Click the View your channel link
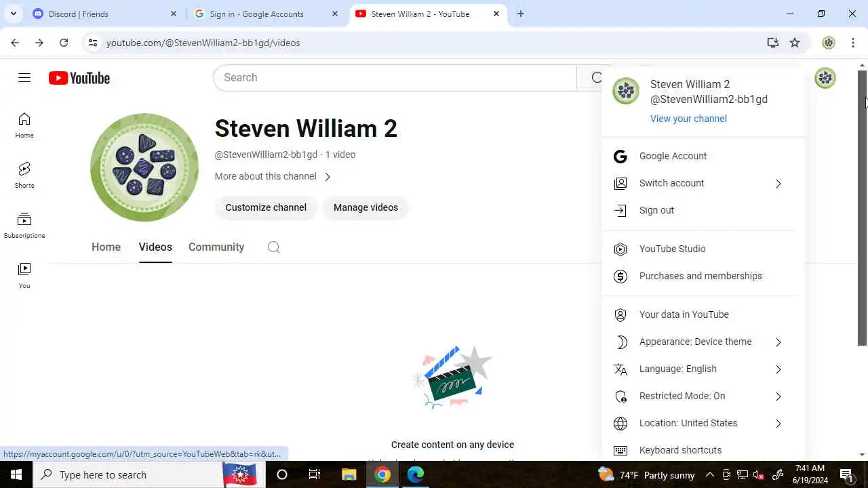Screen dimensions: 868x488 click(x=688, y=119)
